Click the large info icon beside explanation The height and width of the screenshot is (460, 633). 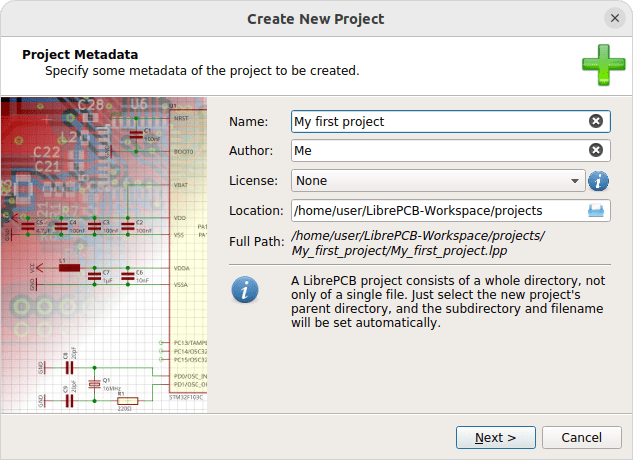click(x=245, y=290)
